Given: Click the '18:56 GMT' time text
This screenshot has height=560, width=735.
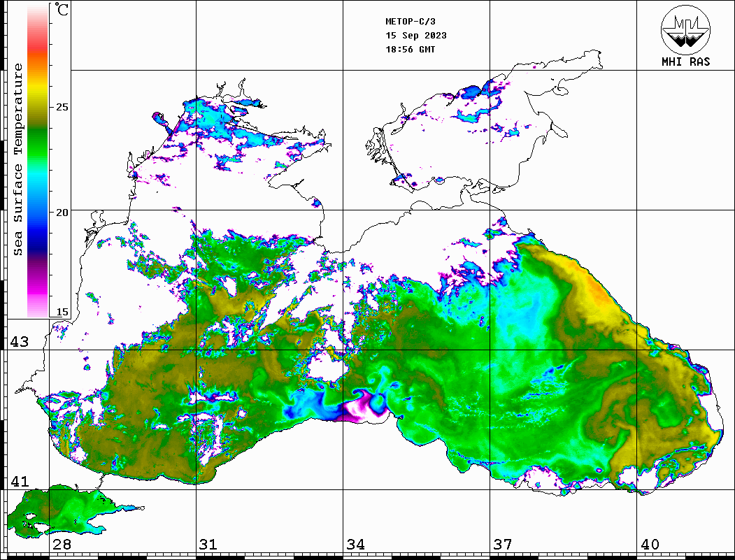Looking at the screenshot, I should point(411,49).
